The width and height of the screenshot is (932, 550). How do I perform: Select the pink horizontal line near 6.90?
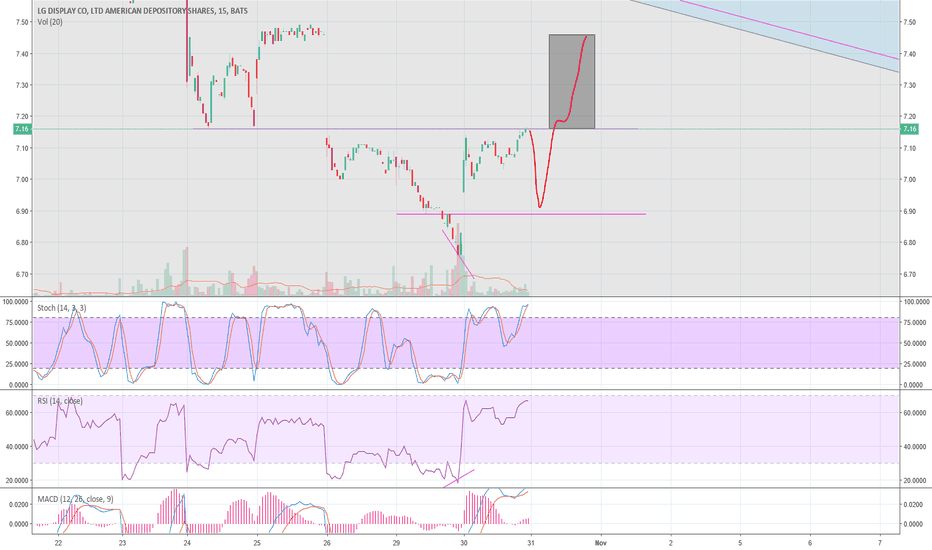point(521,214)
